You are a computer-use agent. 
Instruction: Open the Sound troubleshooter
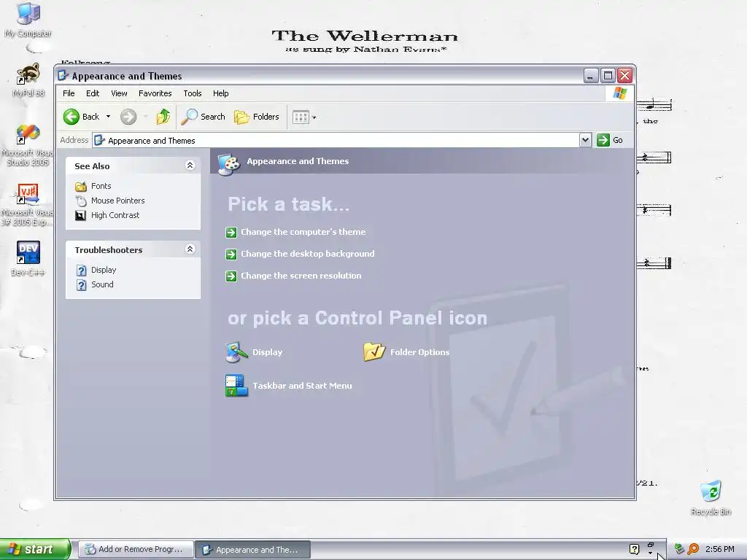(x=102, y=284)
